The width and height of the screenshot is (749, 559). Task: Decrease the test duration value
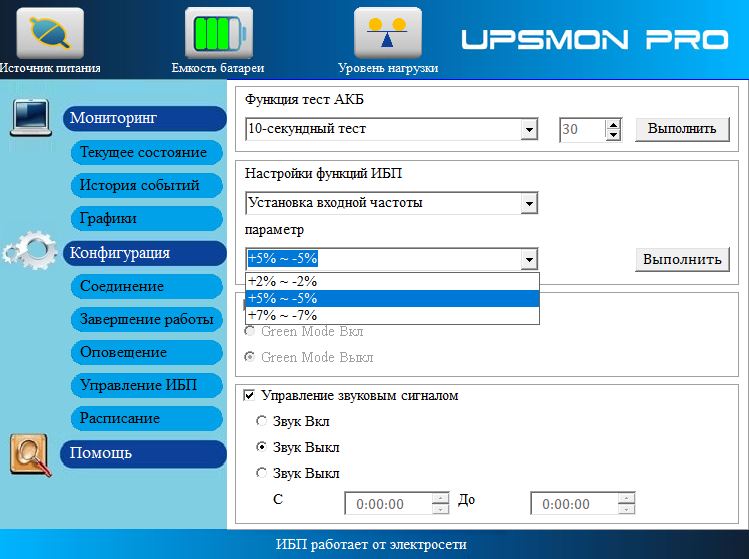[613, 135]
